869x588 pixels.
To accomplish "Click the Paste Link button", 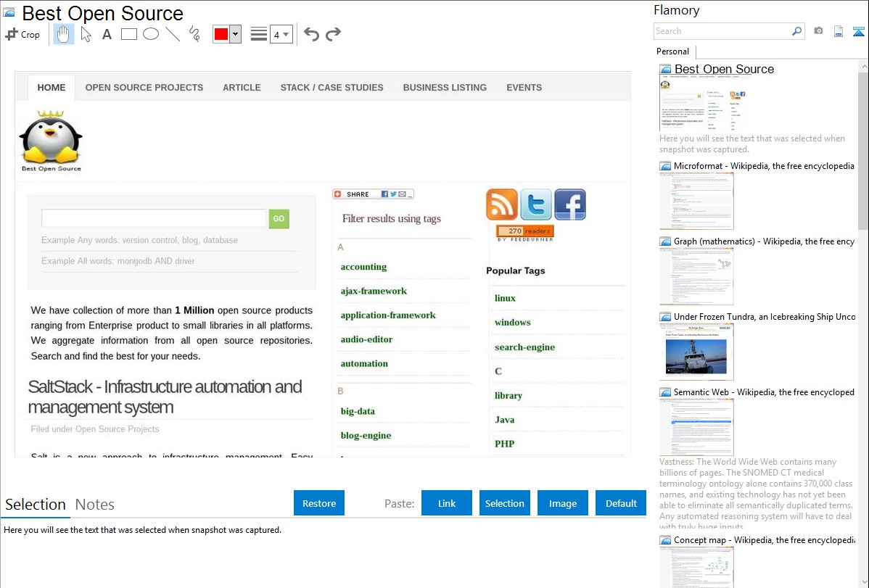I will click(x=447, y=503).
